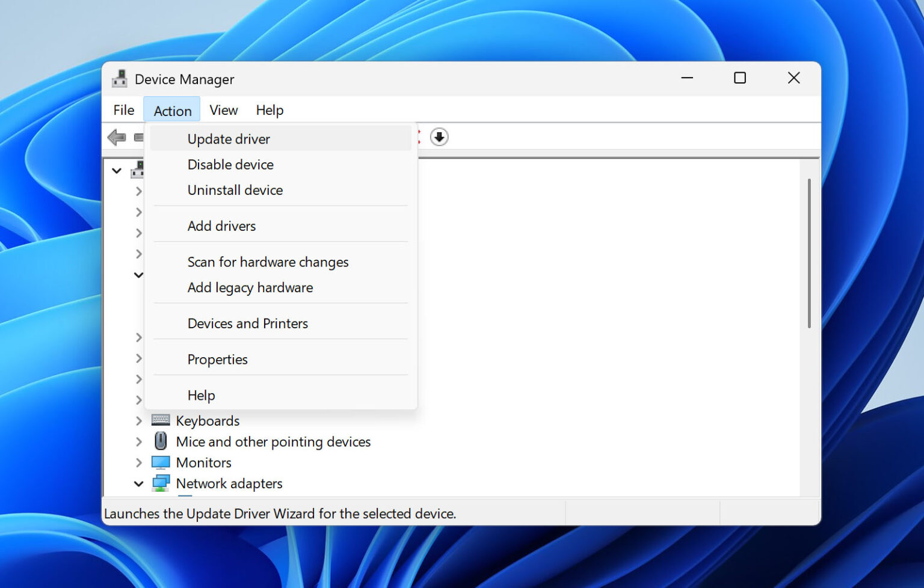
Task: Select the Mice and pointing devices icon
Action: coord(160,441)
